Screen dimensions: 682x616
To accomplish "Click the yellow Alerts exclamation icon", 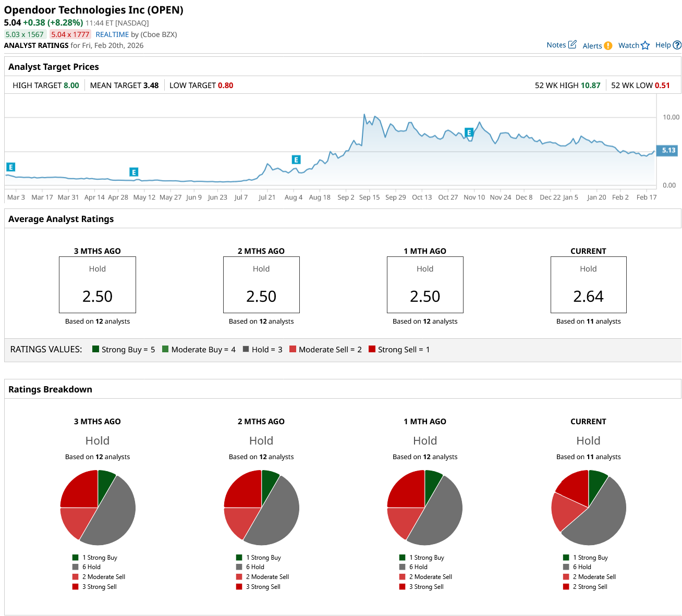I will coord(608,46).
